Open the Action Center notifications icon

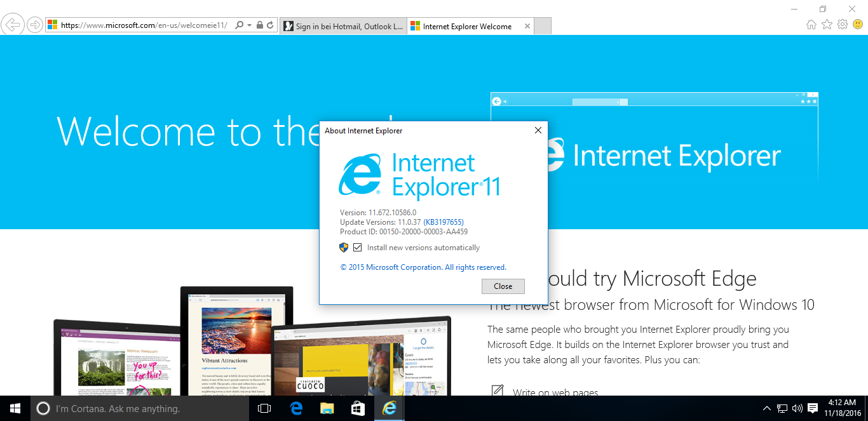pyautogui.click(x=813, y=408)
